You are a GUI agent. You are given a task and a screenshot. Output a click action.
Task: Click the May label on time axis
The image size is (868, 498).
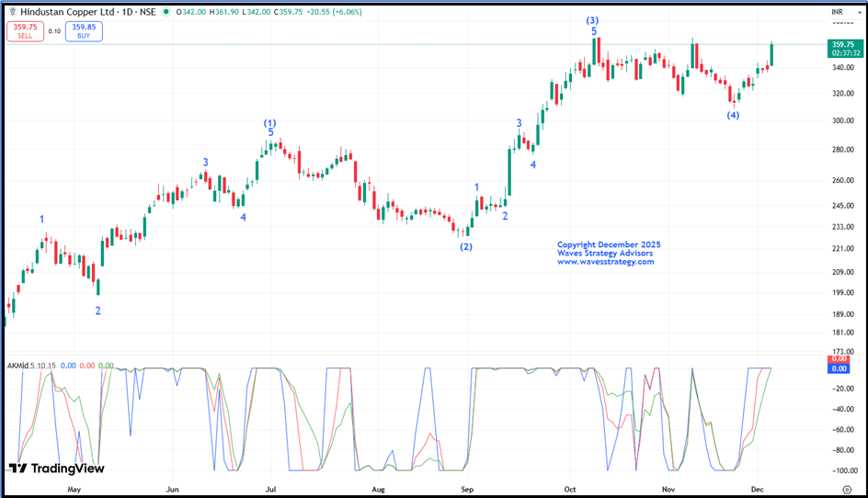pyautogui.click(x=74, y=489)
